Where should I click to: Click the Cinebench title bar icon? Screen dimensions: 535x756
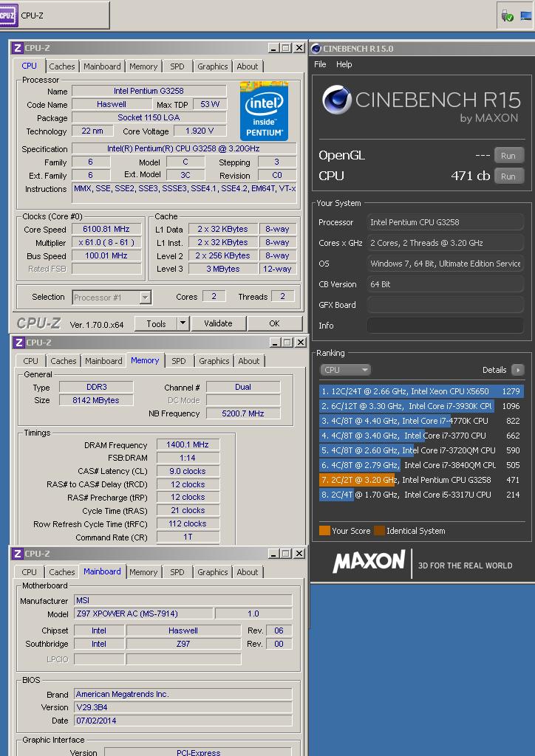[316, 48]
